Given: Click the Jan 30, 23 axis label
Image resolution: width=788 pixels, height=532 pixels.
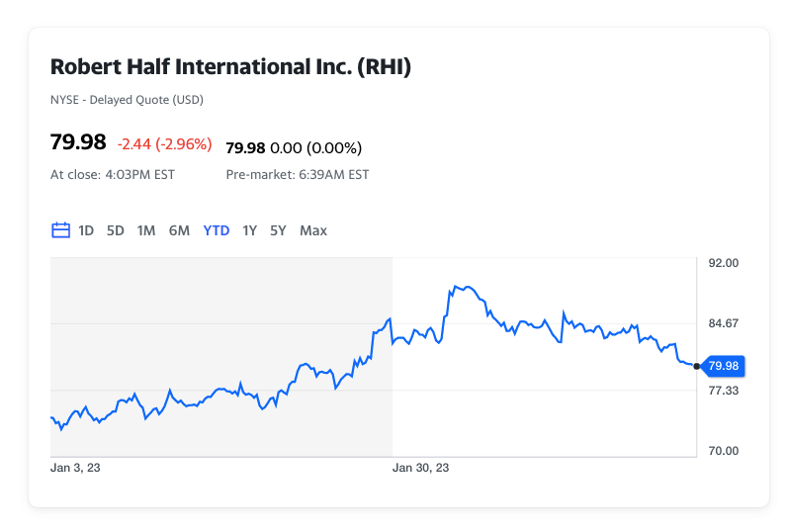Looking at the screenshot, I should [x=420, y=468].
